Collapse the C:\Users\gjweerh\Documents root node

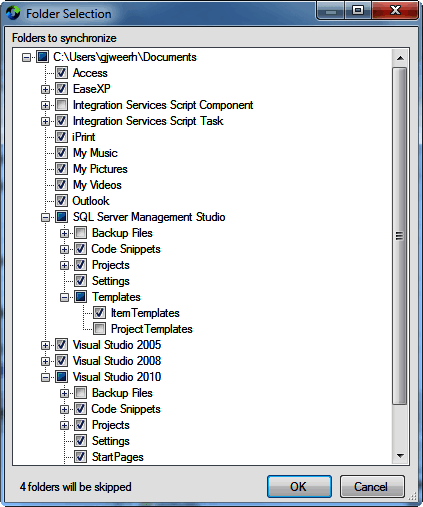click(26, 57)
